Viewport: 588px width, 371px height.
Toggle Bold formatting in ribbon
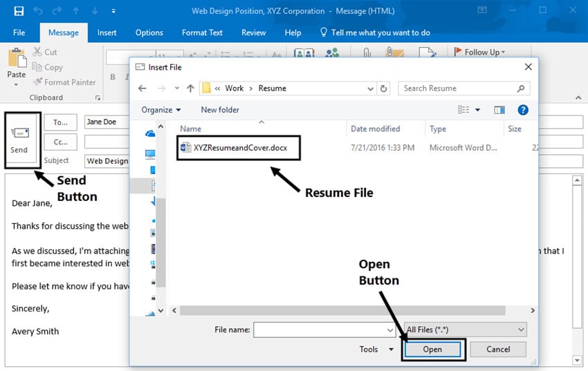pyautogui.click(x=113, y=77)
